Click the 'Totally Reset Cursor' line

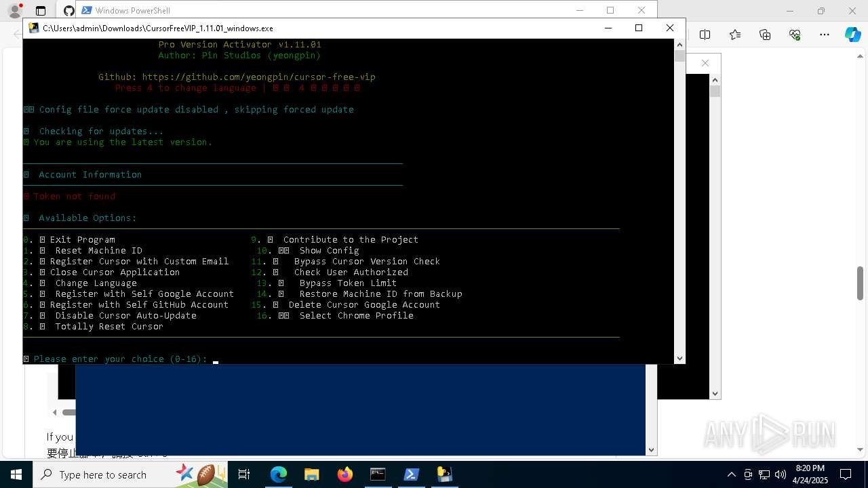pos(94,327)
